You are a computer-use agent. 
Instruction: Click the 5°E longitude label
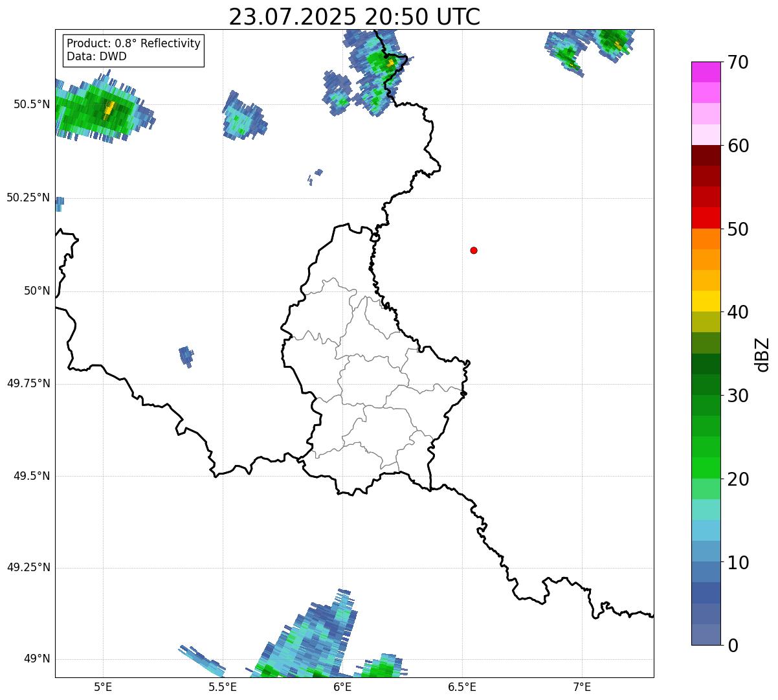click(103, 686)
